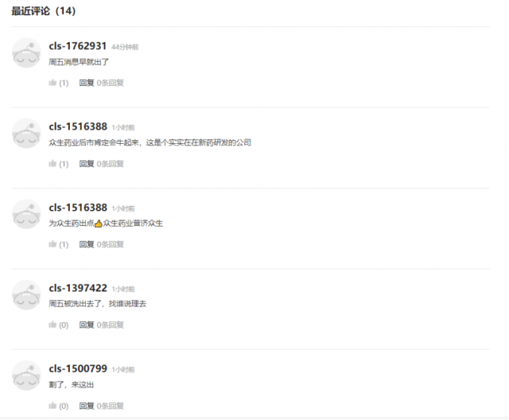509x420 pixels.
Task: Reply to comment 周五消息早就出了
Action: [x=87, y=83]
